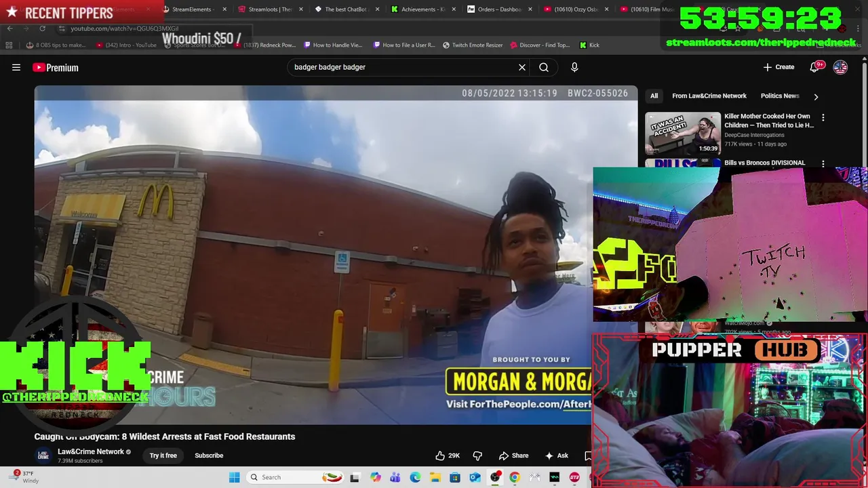Open the YouTube guide hamburger menu
The height and width of the screenshot is (488, 868).
[x=16, y=67]
